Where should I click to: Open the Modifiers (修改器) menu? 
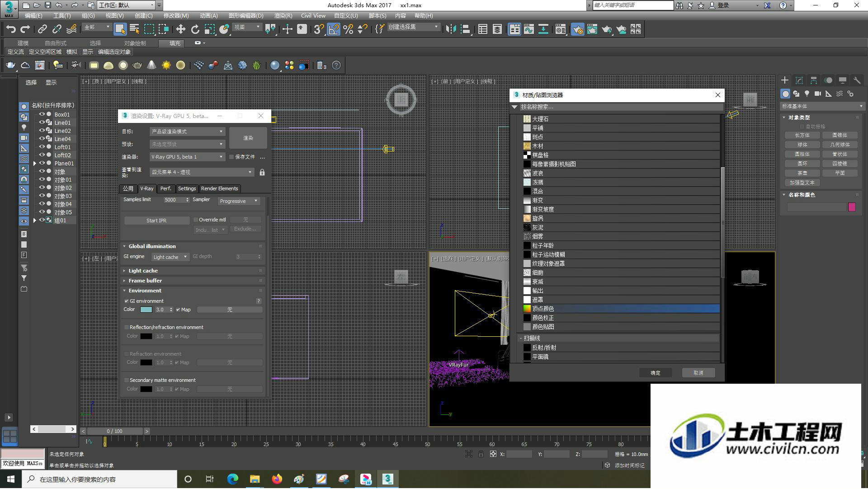[176, 16]
